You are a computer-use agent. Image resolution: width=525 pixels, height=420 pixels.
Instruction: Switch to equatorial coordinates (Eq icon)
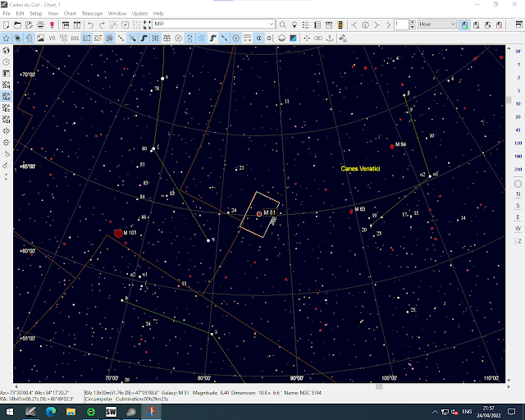tap(6, 85)
